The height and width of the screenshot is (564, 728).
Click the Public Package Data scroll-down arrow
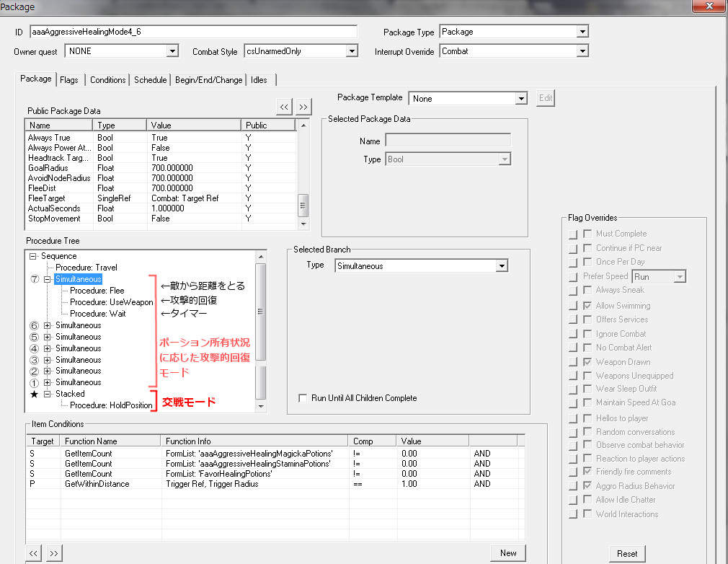tap(303, 224)
